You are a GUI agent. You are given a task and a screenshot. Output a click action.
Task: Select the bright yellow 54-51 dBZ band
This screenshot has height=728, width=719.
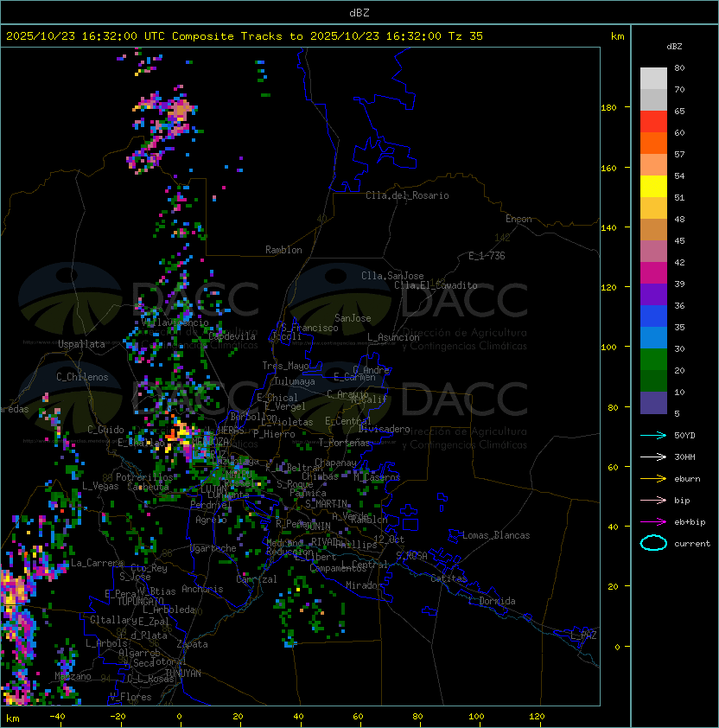[x=653, y=186]
